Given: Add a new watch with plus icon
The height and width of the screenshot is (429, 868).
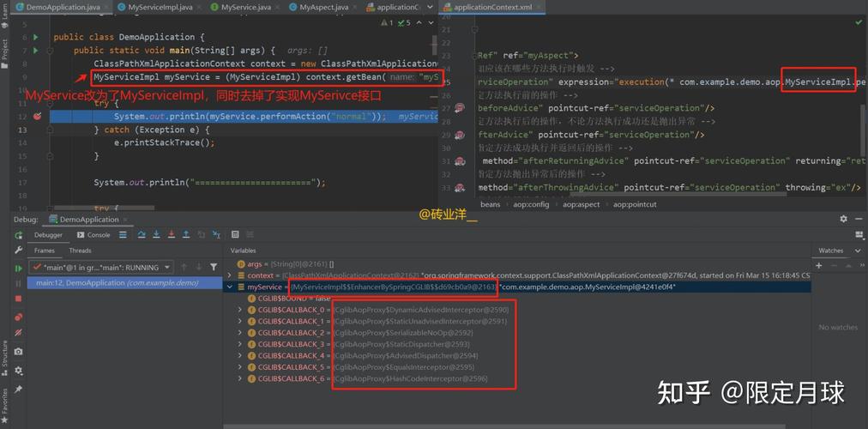Looking at the screenshot, I should 819,266.
